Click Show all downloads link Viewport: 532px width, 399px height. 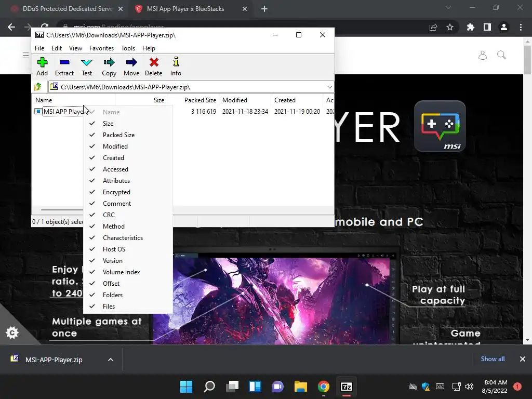tap(493, 359)
